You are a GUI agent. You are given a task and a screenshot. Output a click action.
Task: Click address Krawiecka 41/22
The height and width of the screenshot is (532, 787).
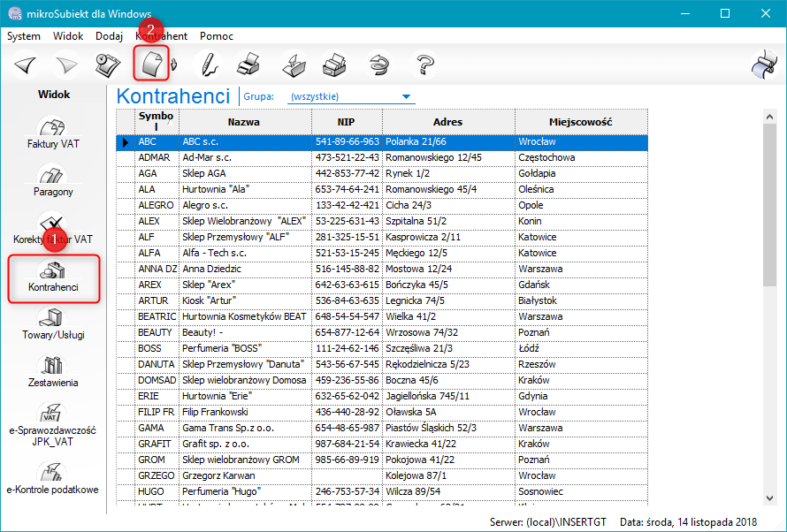point(448,445)
